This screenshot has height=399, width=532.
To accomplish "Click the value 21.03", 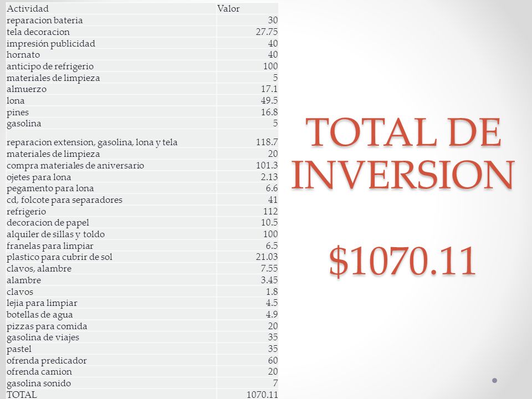I will 267,257.
